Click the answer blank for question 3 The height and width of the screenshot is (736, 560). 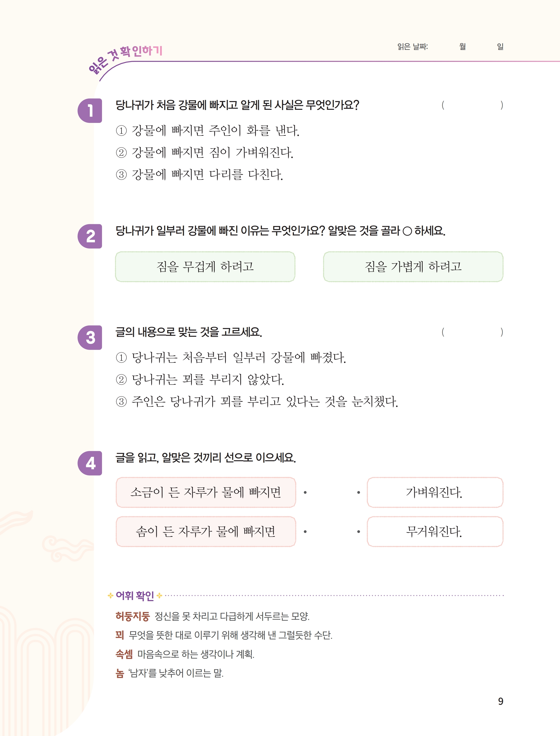point(472,332)
